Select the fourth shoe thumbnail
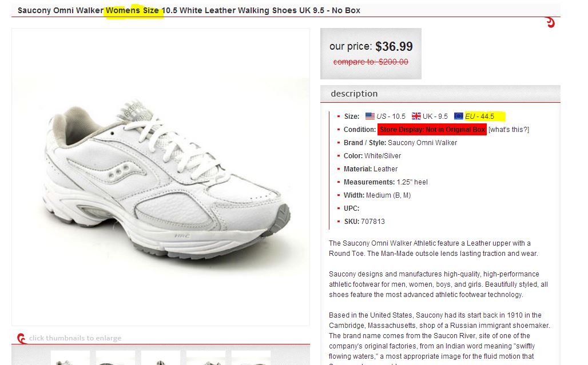The width and height of the screenshot is (588, 365). coord(206,359)
